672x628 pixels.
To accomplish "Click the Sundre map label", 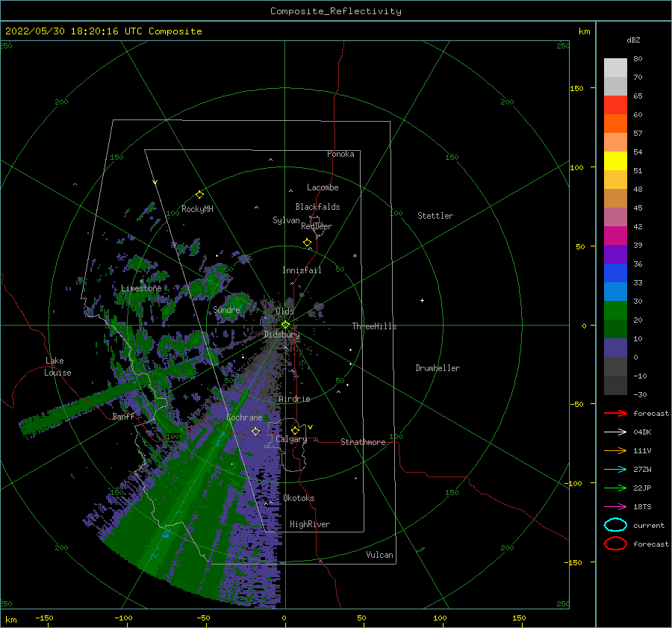I will point(226,309).
